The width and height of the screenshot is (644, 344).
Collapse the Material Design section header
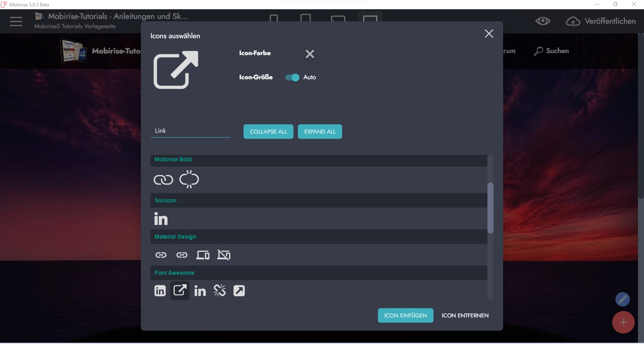pos(175,237)
